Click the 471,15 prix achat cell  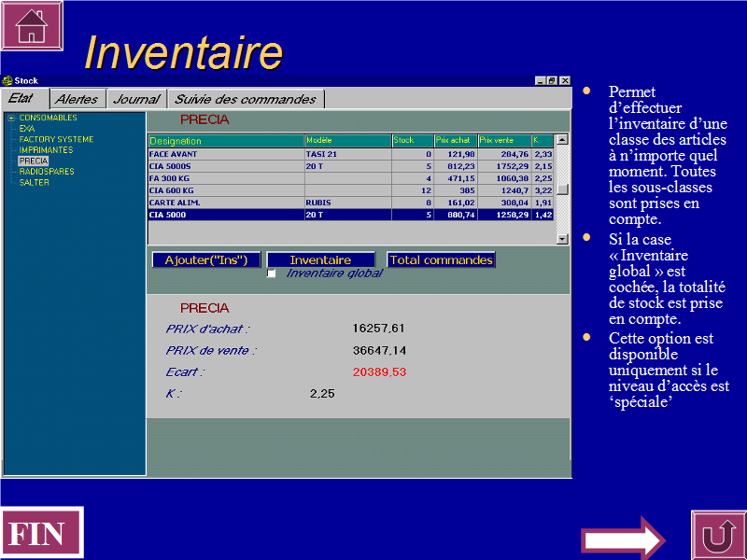[456, 178]
